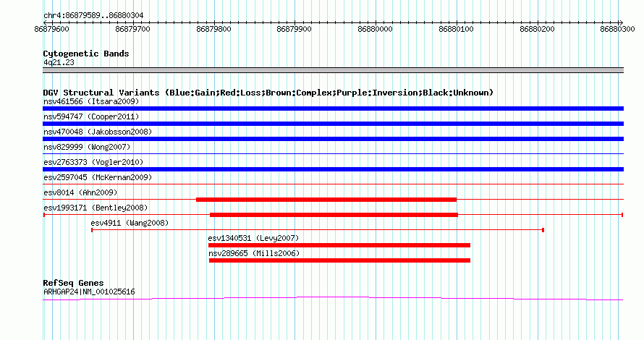644x340 pixels.
Task: Click ruler position 86880300
Action: [617, 29]
